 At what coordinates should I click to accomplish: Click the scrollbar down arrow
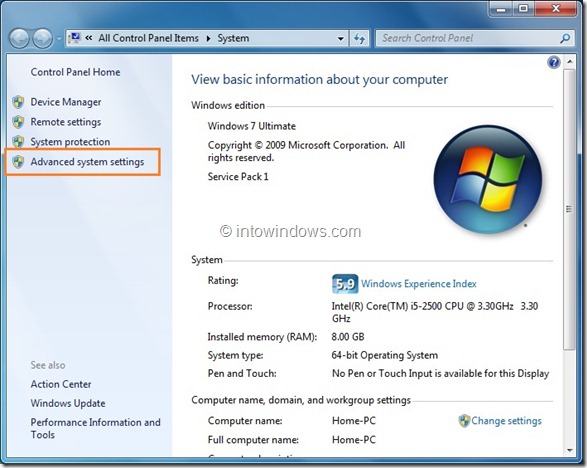pyautogui.click(x=569, y=450)
